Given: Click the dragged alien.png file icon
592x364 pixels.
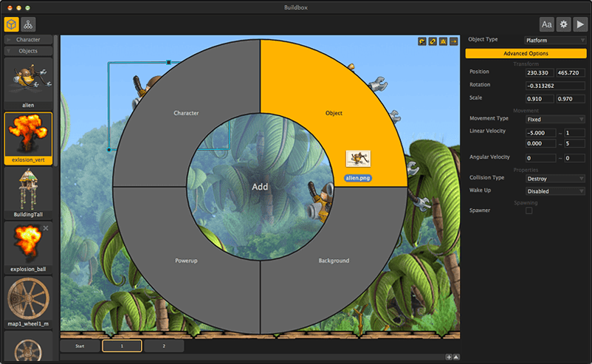Looking at the screenshot, I should [x=358, y=159].
